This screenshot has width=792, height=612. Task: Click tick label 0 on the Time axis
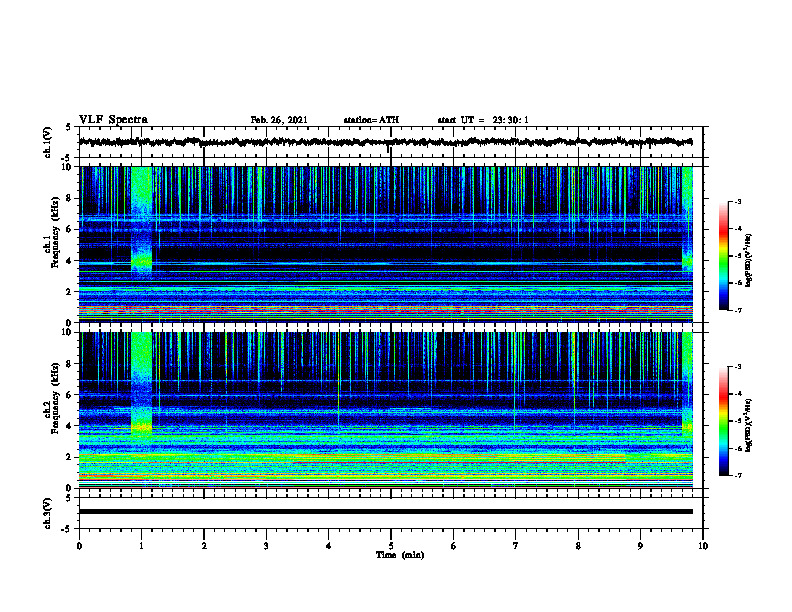[x=79, y=546]
